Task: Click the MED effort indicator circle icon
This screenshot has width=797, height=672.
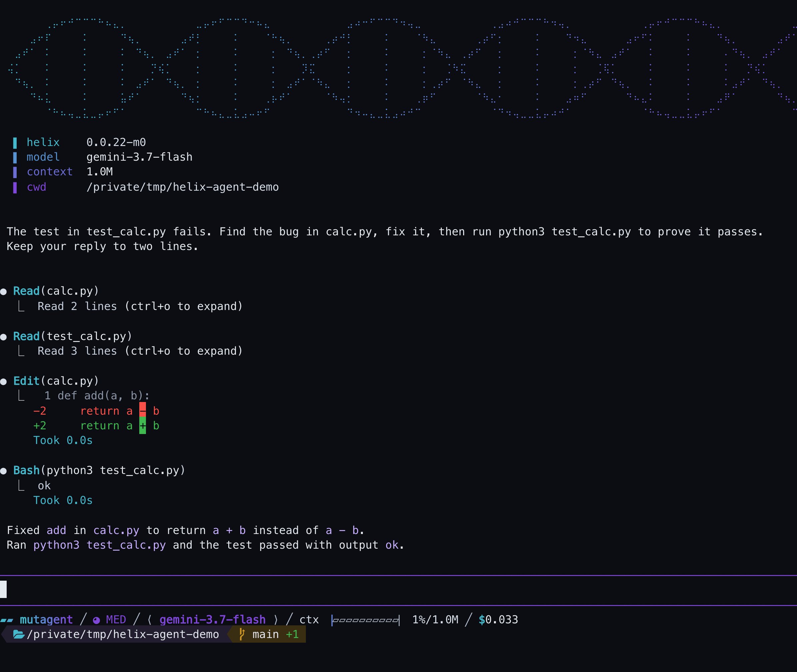Action: click(x=96, y=621)
